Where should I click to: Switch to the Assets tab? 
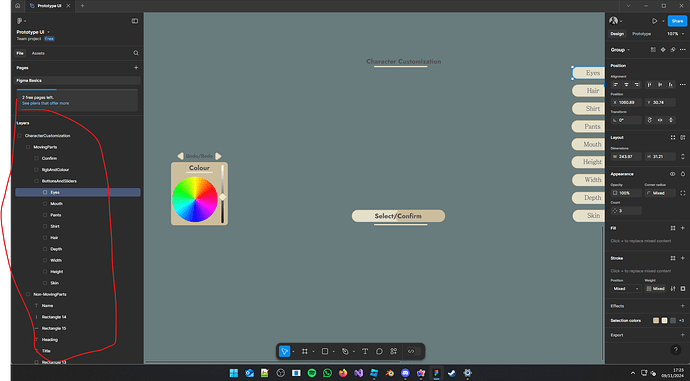38,53
